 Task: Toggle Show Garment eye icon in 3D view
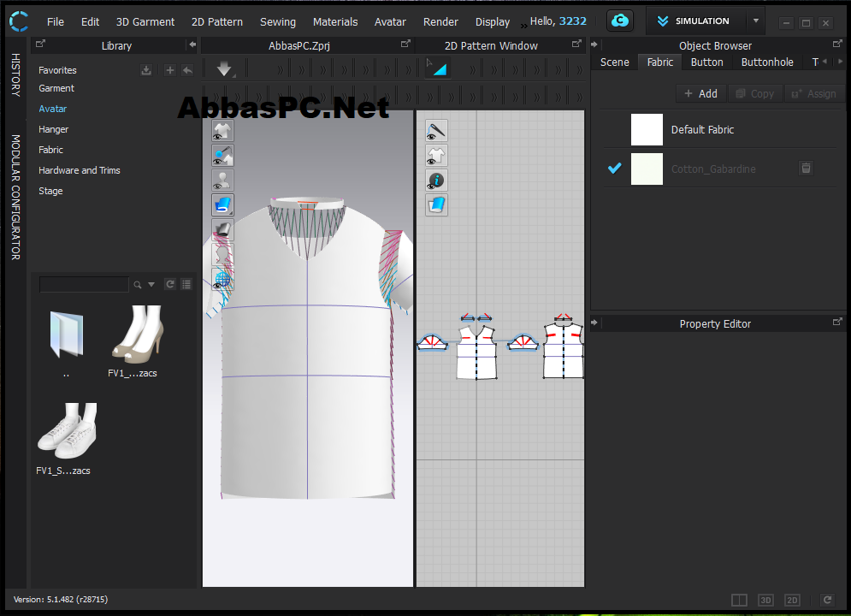tap(222, 131)
